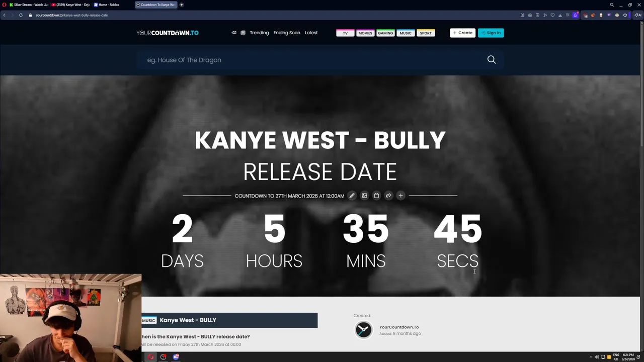Open the edit page pencil icon in toolbar
Image resolution: width=644 pixels, height=362 pixels.
(522, 15)
